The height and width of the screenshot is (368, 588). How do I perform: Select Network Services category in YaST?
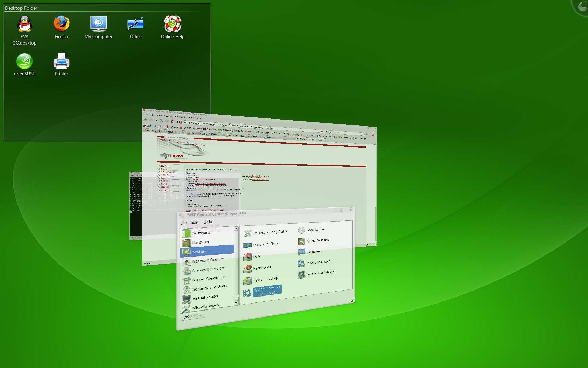tap(207, 270)
